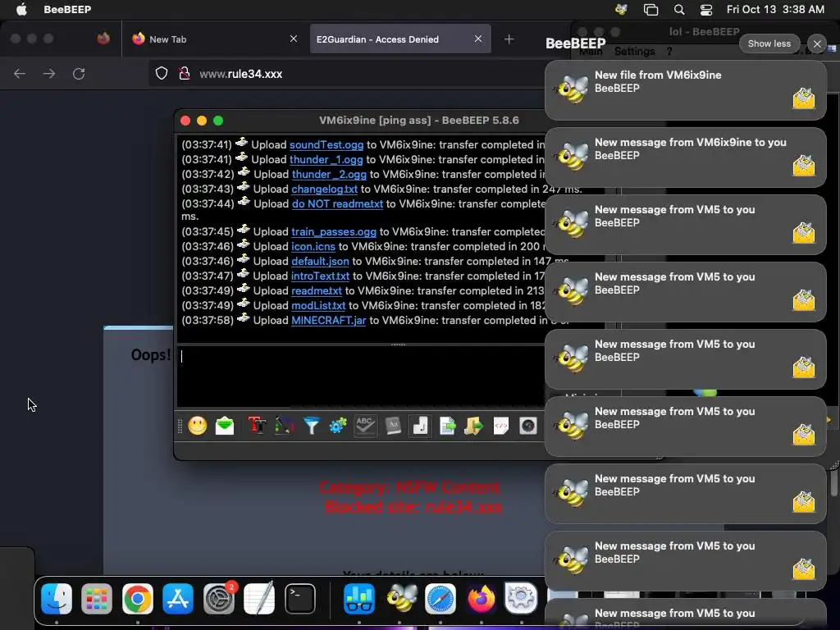Screen dimensions: 840x630
Task: Open the introText.txt link
Action: coord(320,276)
